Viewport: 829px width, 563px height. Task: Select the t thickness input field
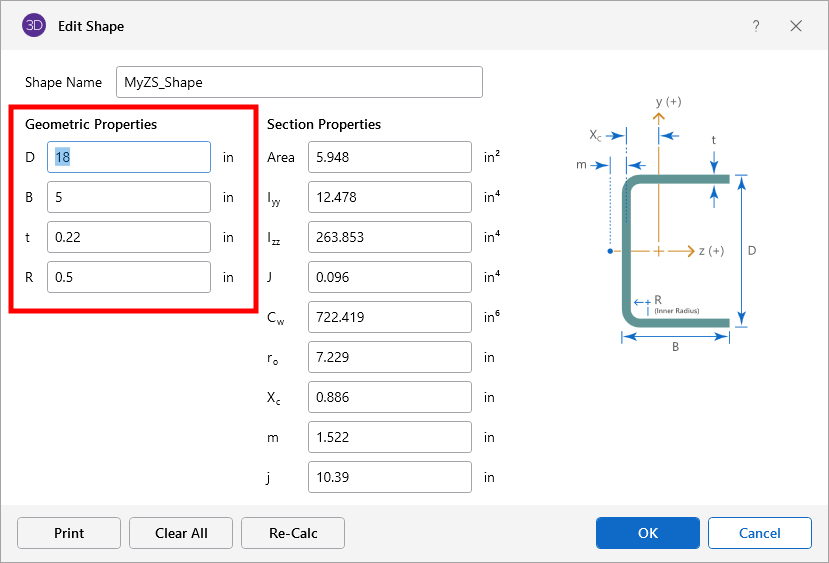(x=129, y=237)
